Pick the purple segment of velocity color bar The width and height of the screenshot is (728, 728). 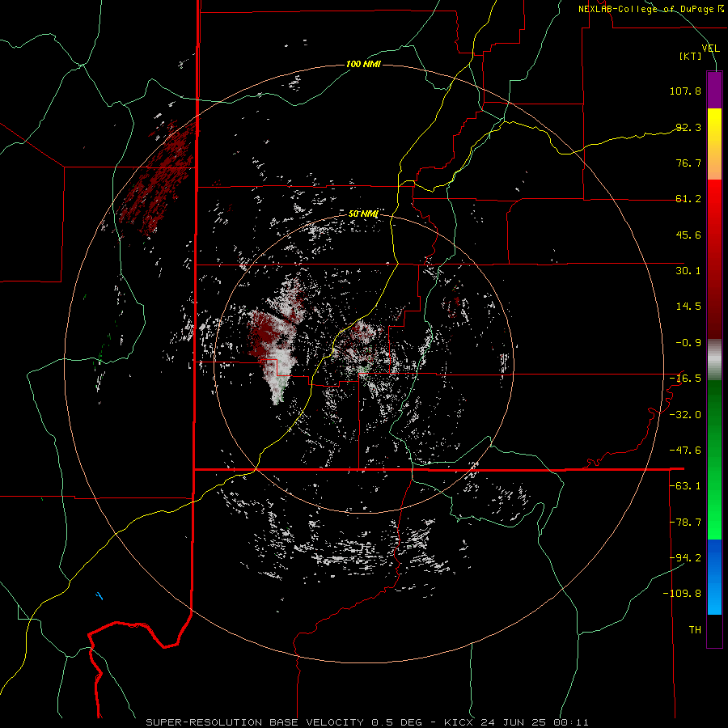tap(714, 90)
